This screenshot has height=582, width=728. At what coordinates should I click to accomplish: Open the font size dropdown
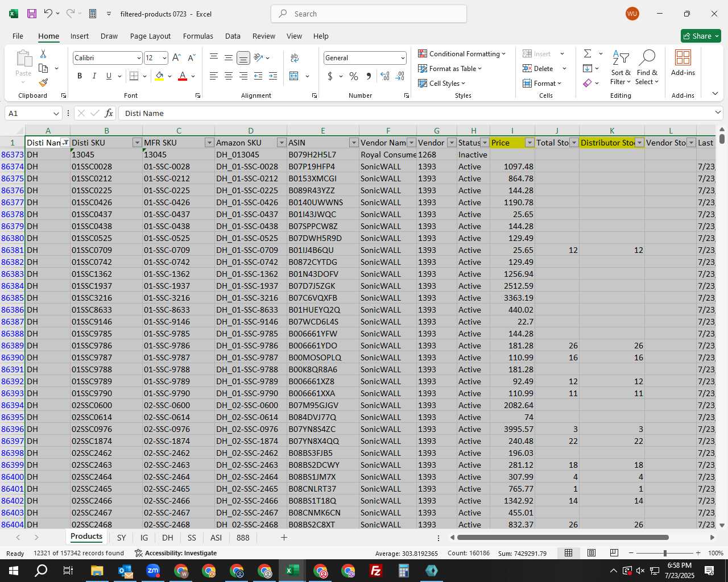164,58
